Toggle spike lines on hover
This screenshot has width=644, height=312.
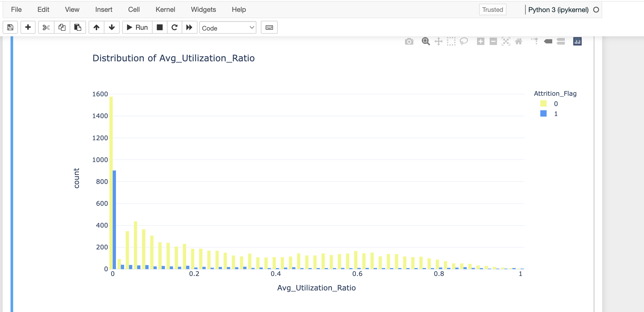click(534, 41)
